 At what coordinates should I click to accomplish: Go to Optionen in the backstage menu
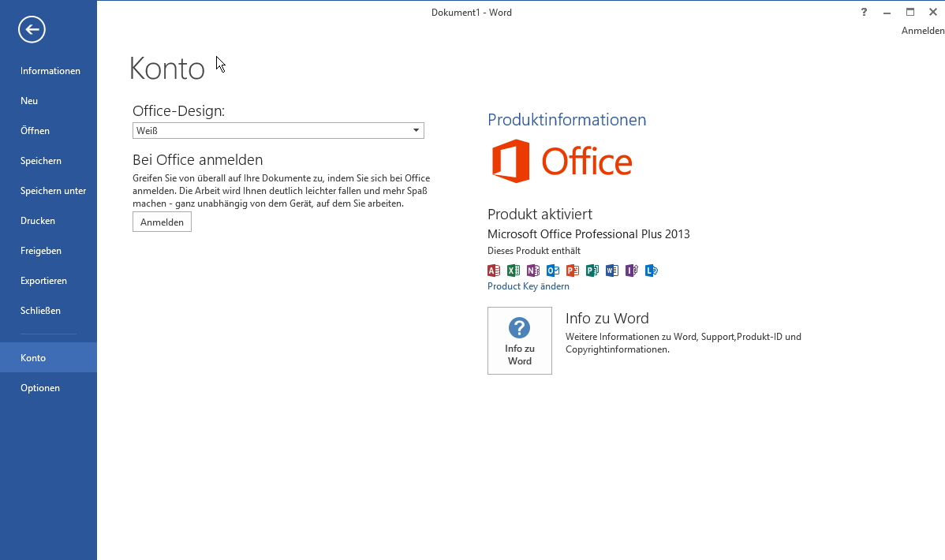pos(40,388)
